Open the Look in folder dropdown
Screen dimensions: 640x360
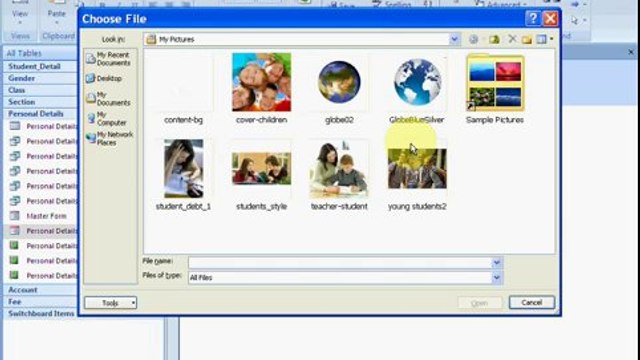454,39
